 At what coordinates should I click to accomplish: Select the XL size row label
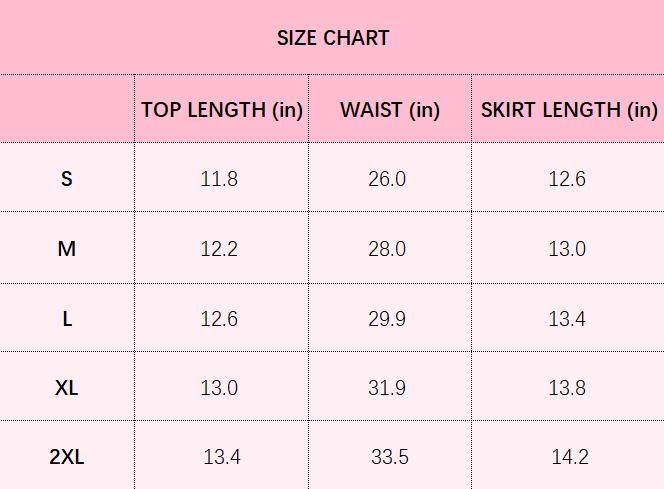(x=67, y=388)
